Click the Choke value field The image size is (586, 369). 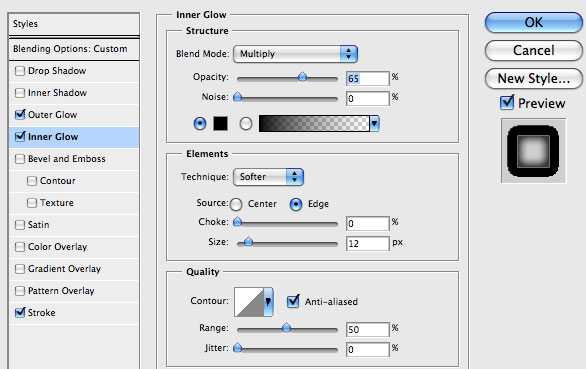[367, 224]
